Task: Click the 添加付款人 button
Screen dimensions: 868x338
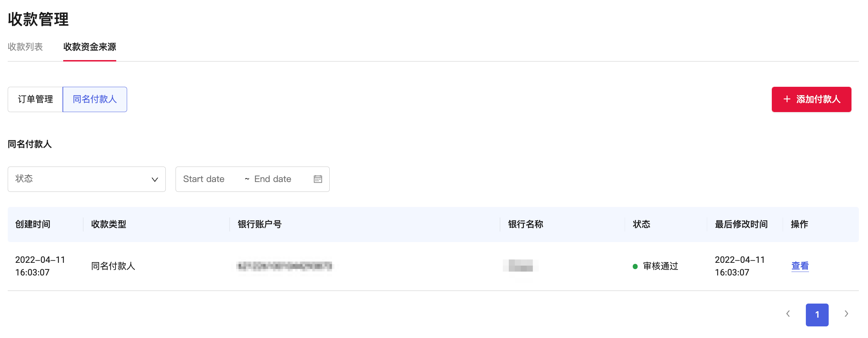Action: [x=811, y=99]
